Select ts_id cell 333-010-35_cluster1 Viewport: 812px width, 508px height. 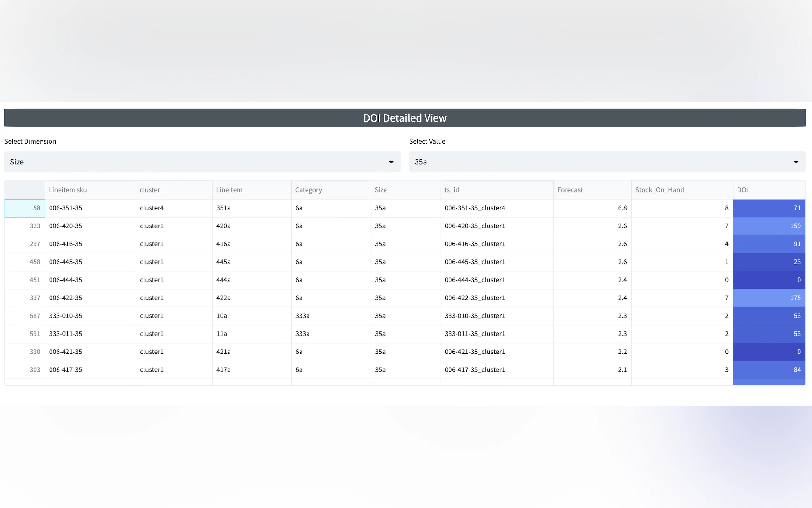pyautogui.click(x=475, y=316)
